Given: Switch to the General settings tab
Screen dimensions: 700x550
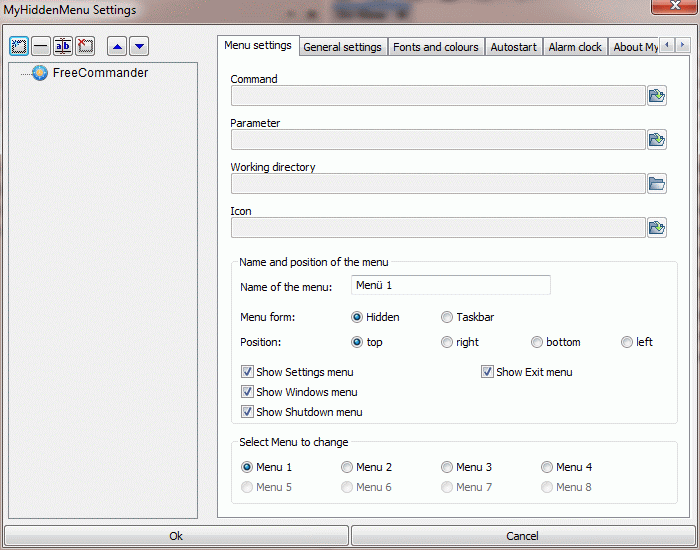Looking at the screenshot, I should click(x=342, y=47).
